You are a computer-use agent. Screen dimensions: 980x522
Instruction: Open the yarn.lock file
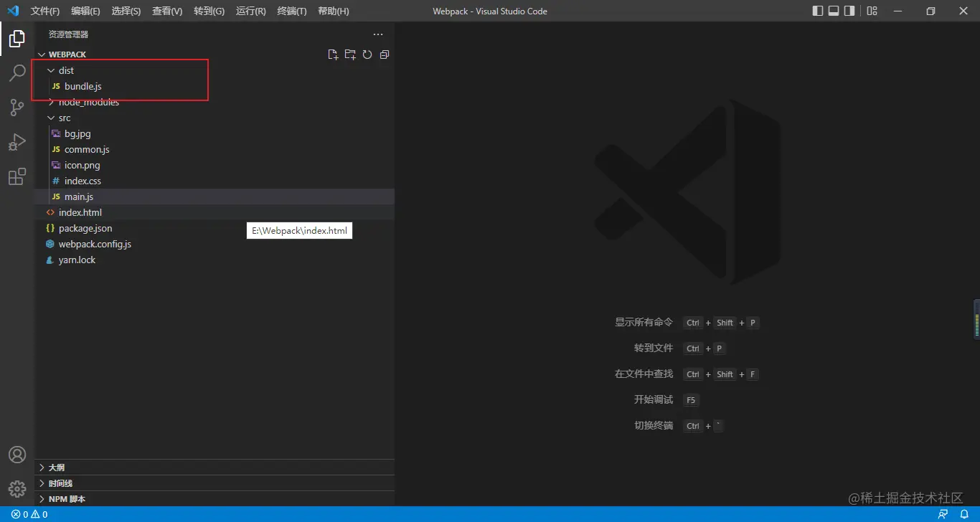pos(215,260)
